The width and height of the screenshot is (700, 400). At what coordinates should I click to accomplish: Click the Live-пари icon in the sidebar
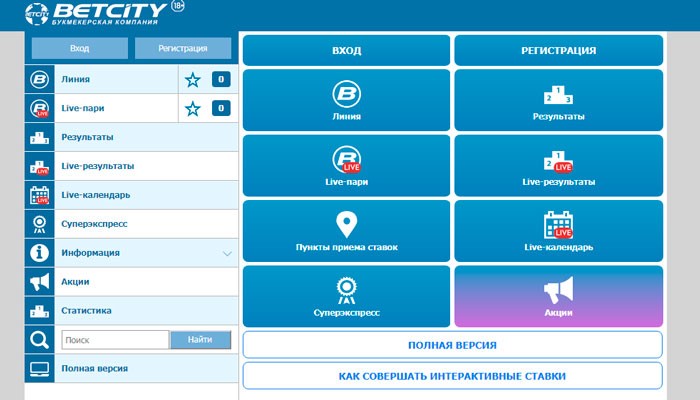click(39, 108)
